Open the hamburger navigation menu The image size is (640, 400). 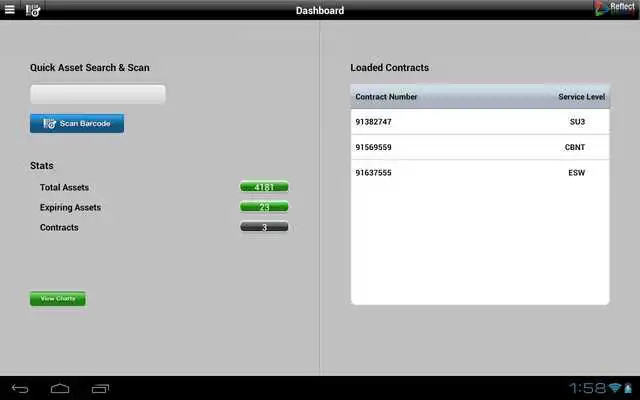pos(9,10)
